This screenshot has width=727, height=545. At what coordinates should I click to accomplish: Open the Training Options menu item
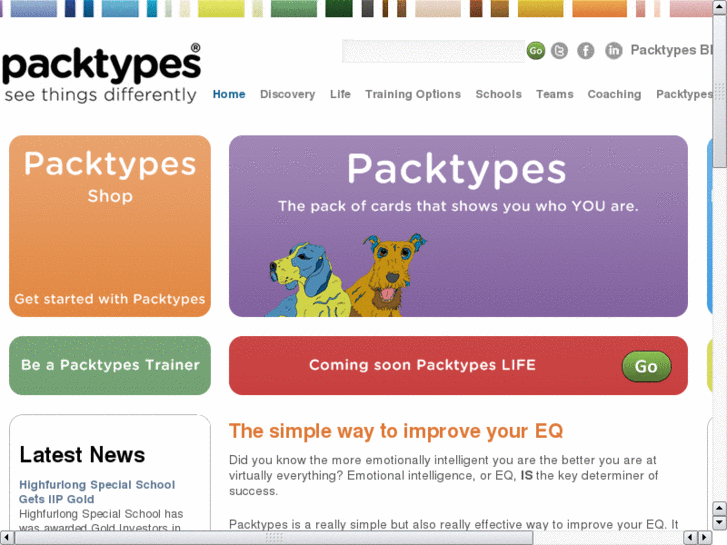point(413,94)
